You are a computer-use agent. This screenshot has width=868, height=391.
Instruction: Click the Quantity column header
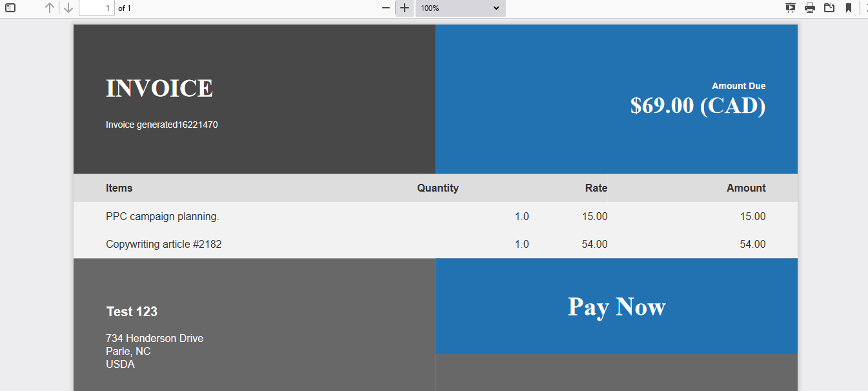(438, 188)
